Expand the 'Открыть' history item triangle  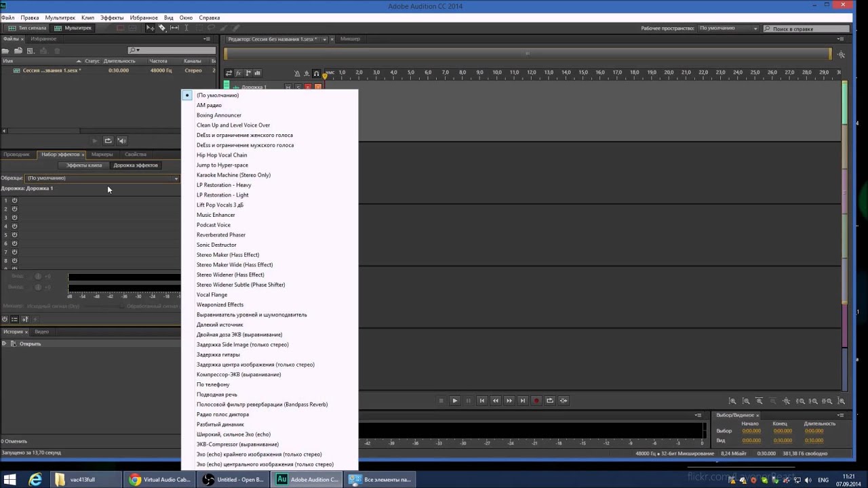pyautogui.click(x=4, y=344)
